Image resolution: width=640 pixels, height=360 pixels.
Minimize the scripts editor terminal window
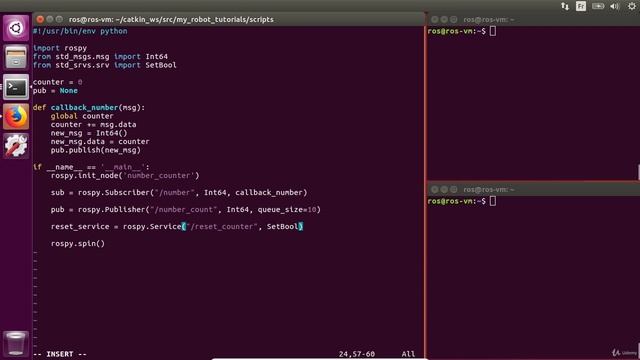point(50,19)
